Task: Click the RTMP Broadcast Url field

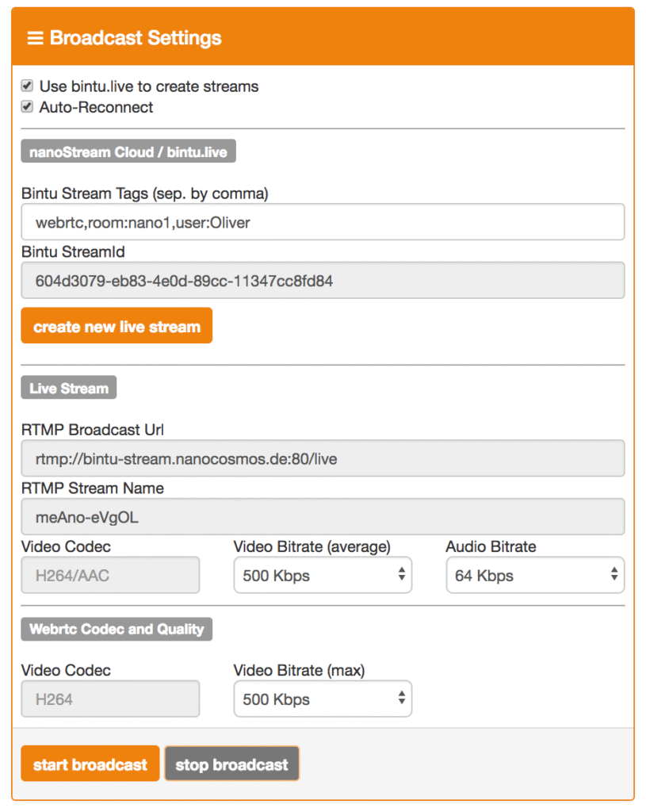Action: tap(323, 458)
